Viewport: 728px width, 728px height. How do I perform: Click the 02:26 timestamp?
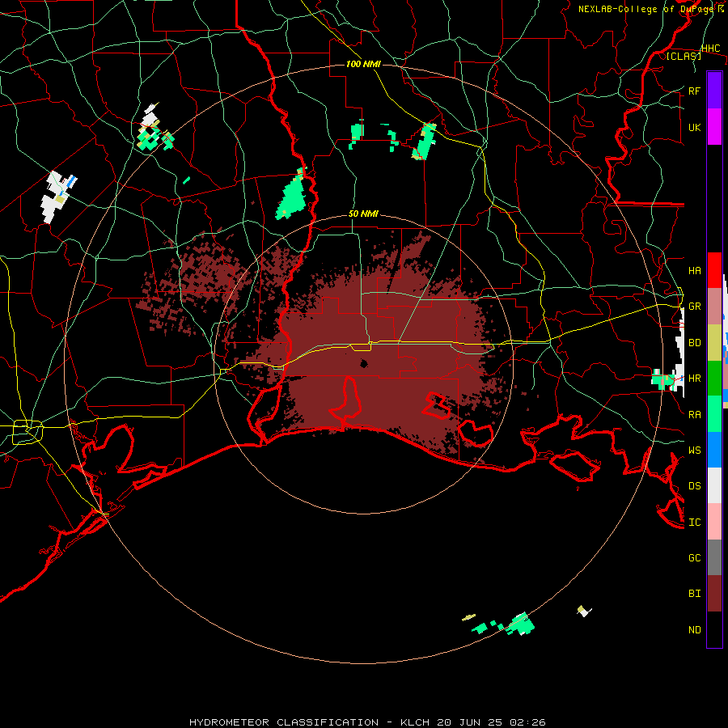[527, 722]
